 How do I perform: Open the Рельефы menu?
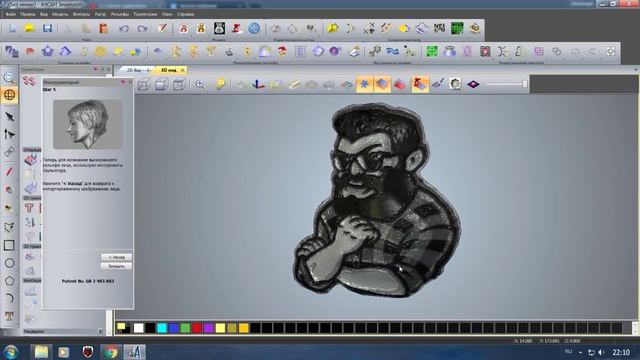click(x=120, y=14)
